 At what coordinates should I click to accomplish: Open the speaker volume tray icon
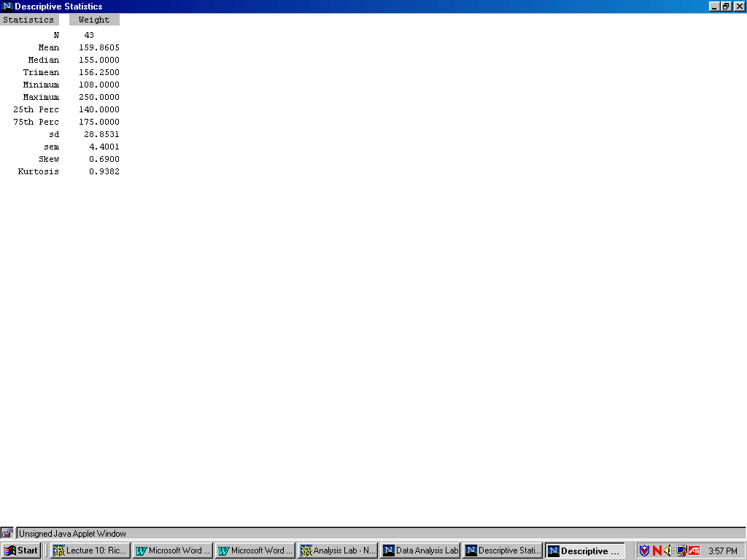coord(667,551)
